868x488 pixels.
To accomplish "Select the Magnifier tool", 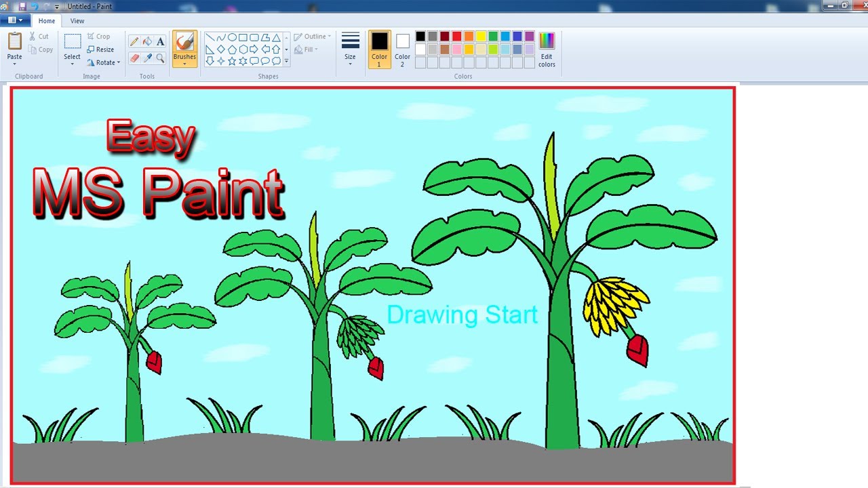I will (x=160, y=58).
